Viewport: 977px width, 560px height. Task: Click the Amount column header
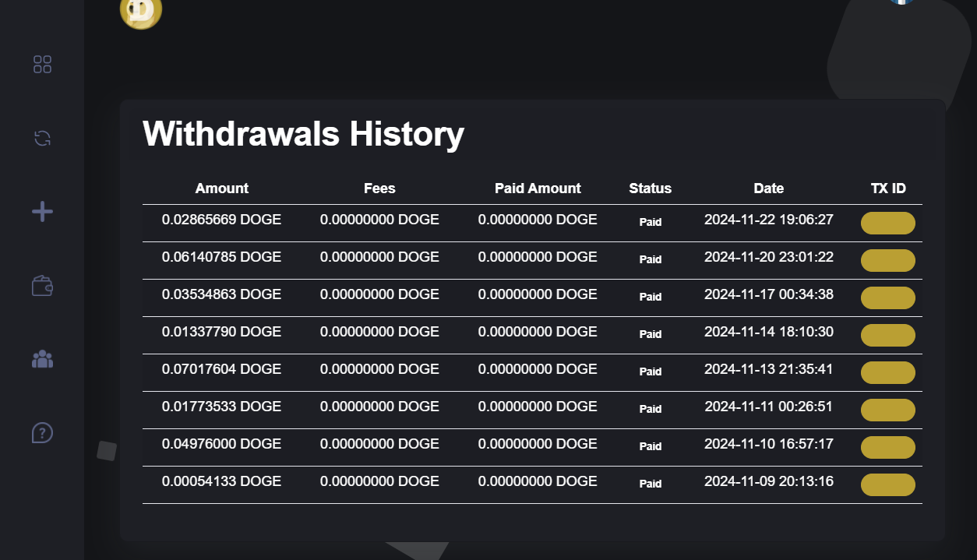coord(222,188)
